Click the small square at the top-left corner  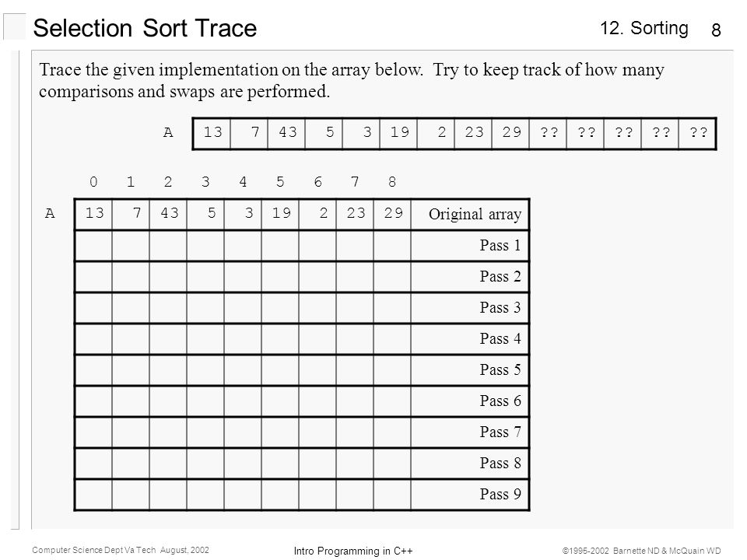coord(15,26)
